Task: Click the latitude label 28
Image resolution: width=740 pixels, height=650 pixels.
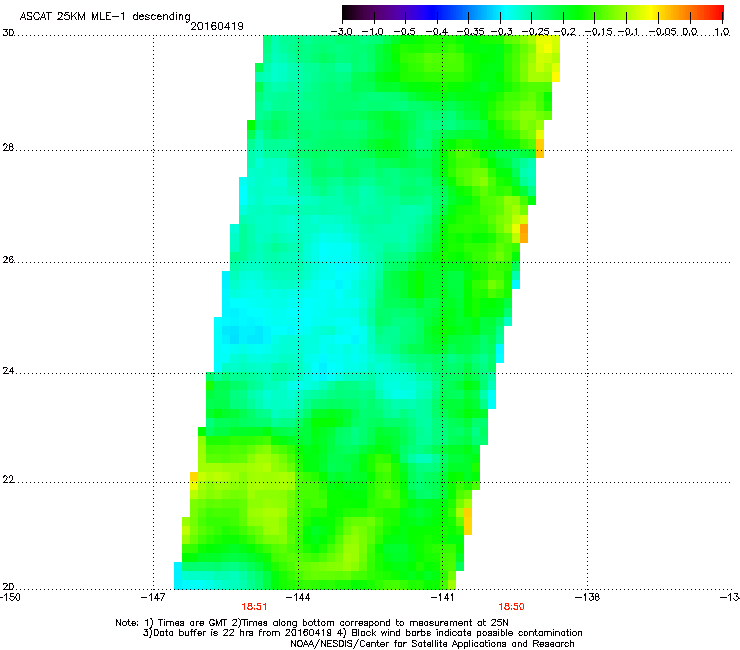Action: tap(8, 148)
